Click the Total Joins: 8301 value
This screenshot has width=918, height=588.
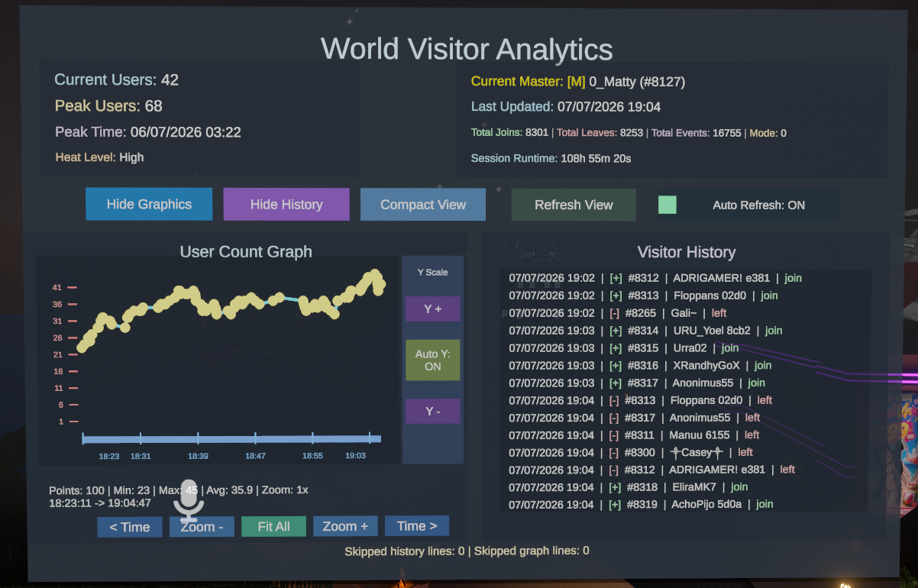click(509, 133)
